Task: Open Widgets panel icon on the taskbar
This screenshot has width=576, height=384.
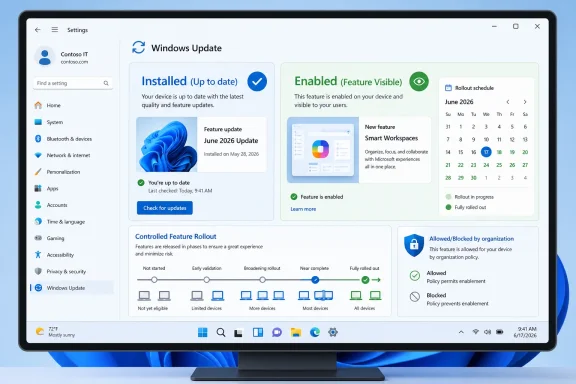Action: tap(258, 333)
